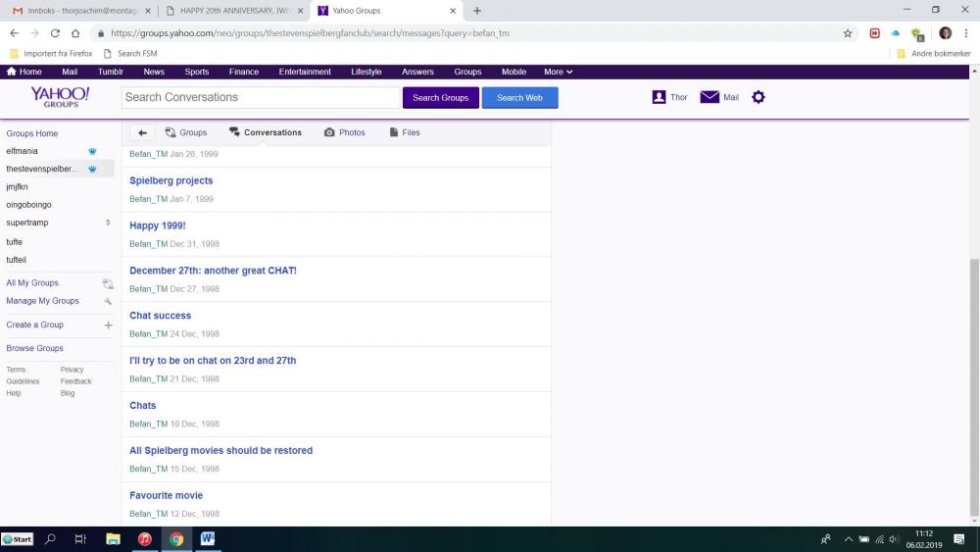Click the blue cloud extension icon
980x552 pixels.
895,33
